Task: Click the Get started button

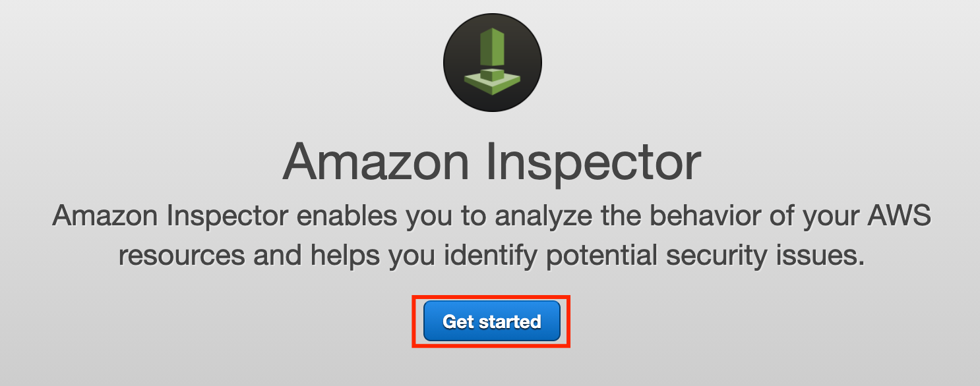Action: click(x=491, y=321)
